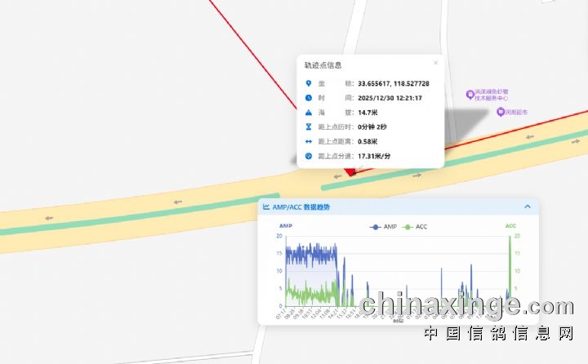This screenshot has height=364, width=588.
Task: Click the hourglass elapsed-time icon
Action: coord(308,127)
